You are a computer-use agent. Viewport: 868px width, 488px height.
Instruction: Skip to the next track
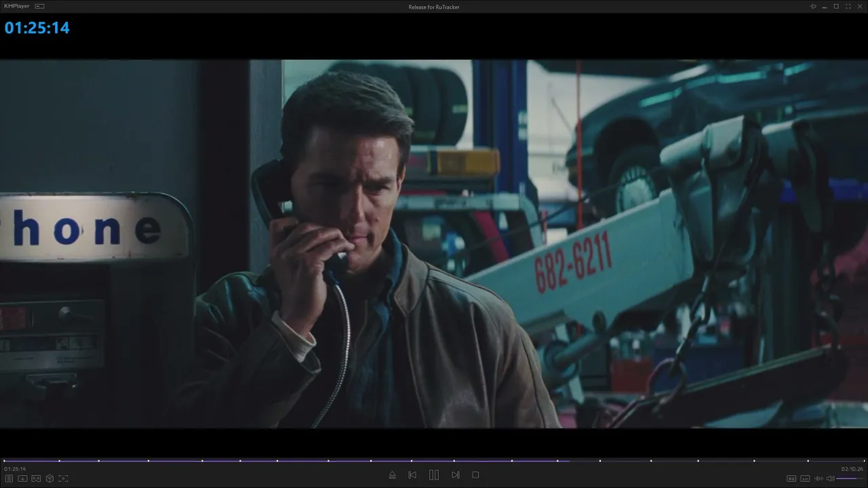(456, 475)
